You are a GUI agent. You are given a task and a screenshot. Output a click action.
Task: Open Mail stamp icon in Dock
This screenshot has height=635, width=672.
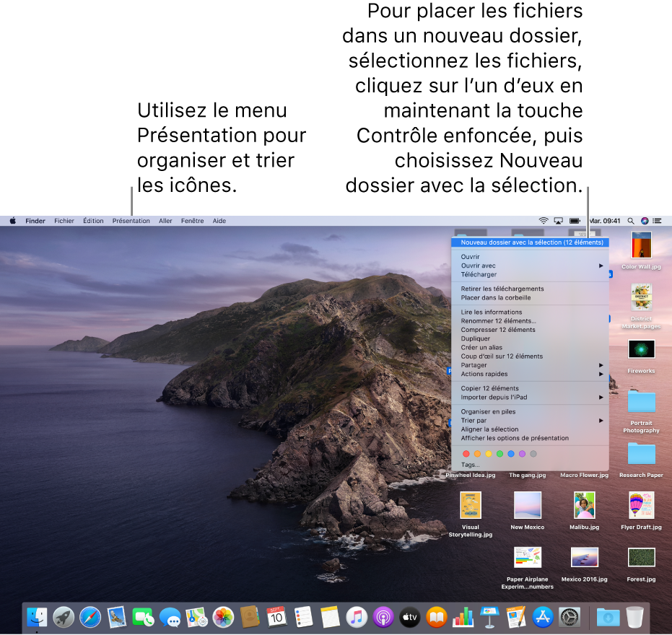pyautogui.click(x=117, y=618)
